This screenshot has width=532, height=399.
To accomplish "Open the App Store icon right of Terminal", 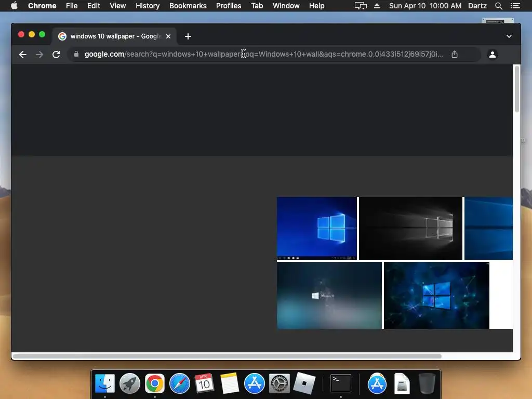I will click(x=377, y=383).
